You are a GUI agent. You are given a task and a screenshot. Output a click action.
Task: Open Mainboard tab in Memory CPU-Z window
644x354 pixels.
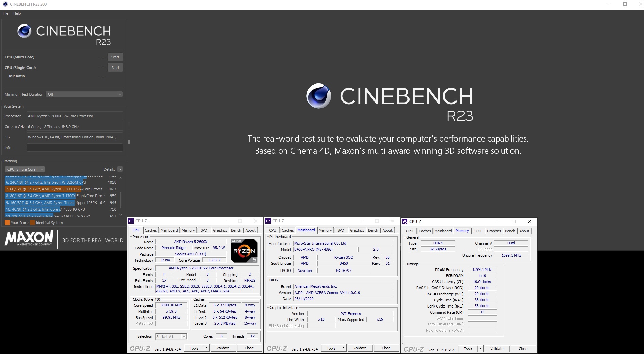coord(443,231)
